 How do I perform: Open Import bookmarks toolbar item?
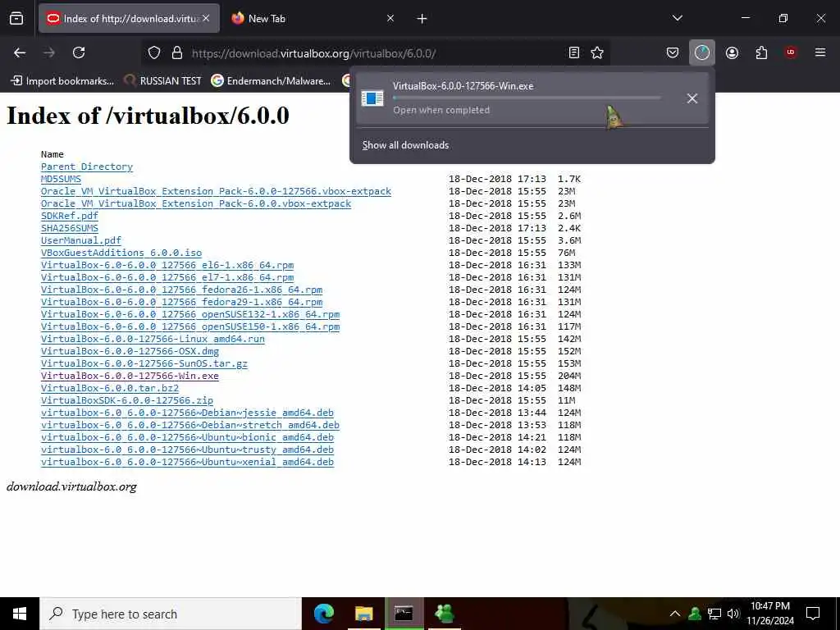[x=62, y=81]
